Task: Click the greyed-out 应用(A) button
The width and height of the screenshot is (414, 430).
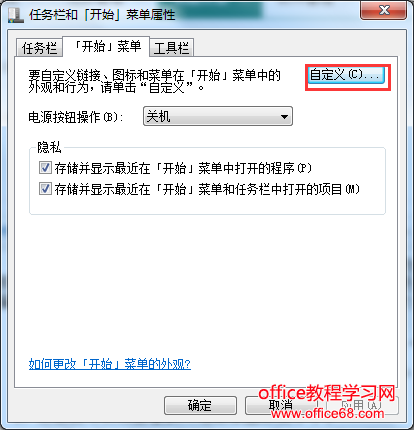Action: coord(362,405)
